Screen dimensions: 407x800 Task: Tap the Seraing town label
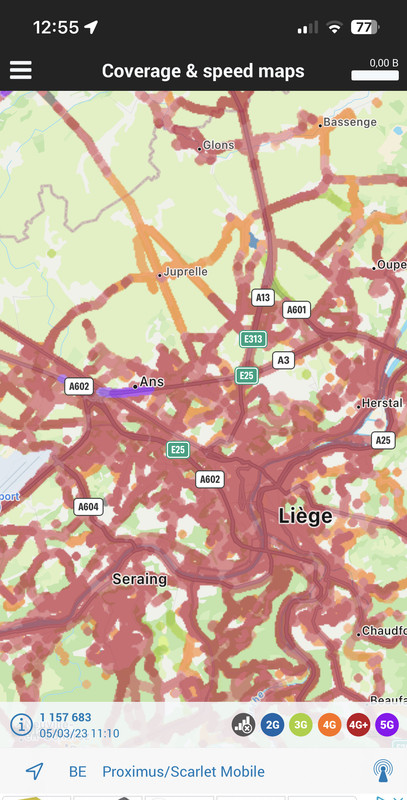point(139,579)
